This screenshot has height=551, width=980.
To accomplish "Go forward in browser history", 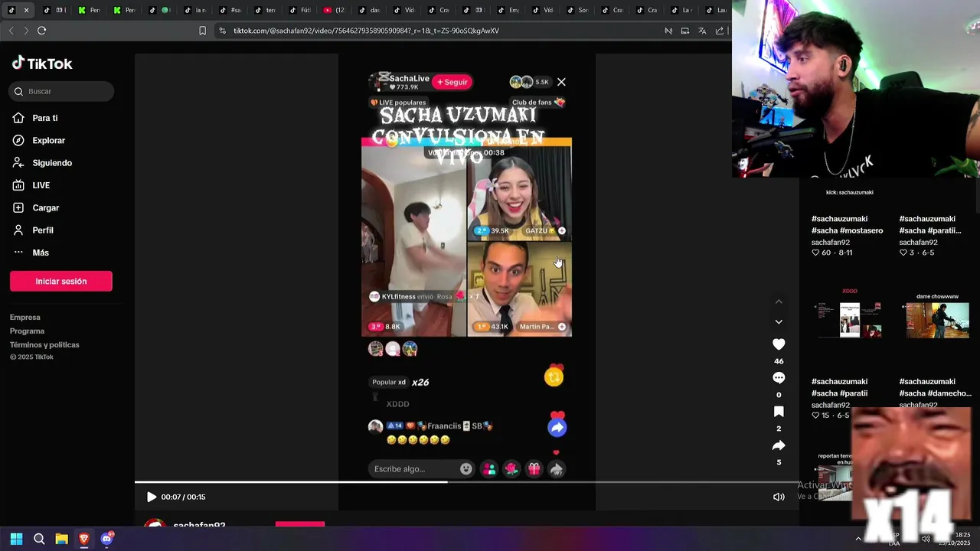I will [26, 31].
